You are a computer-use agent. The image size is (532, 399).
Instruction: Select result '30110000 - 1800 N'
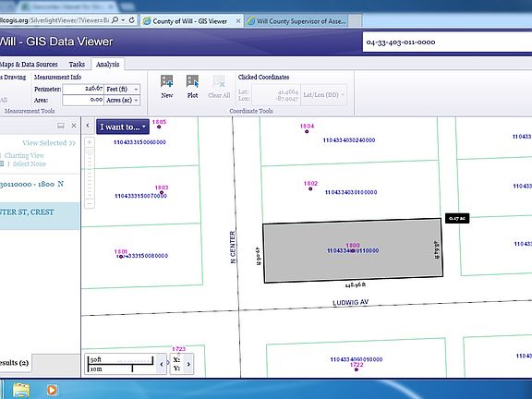point(32,184)
